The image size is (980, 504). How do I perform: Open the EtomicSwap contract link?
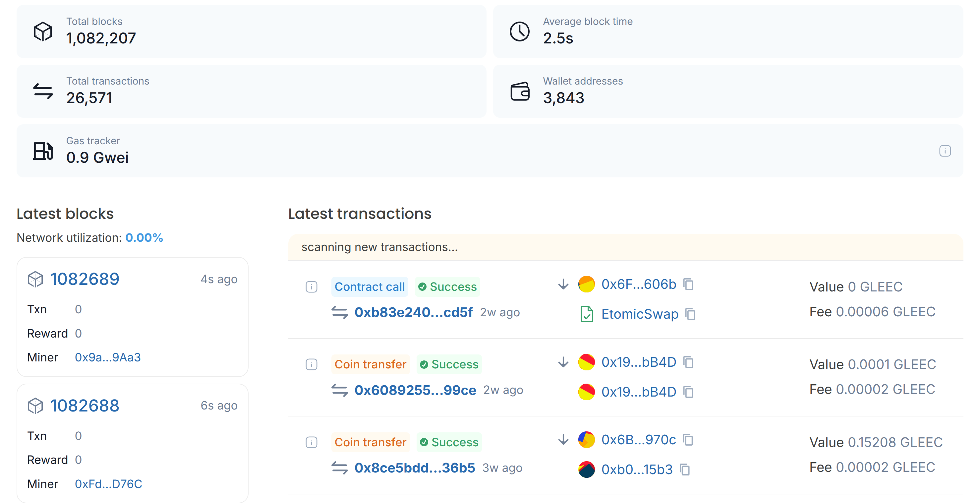coord(640,314)
